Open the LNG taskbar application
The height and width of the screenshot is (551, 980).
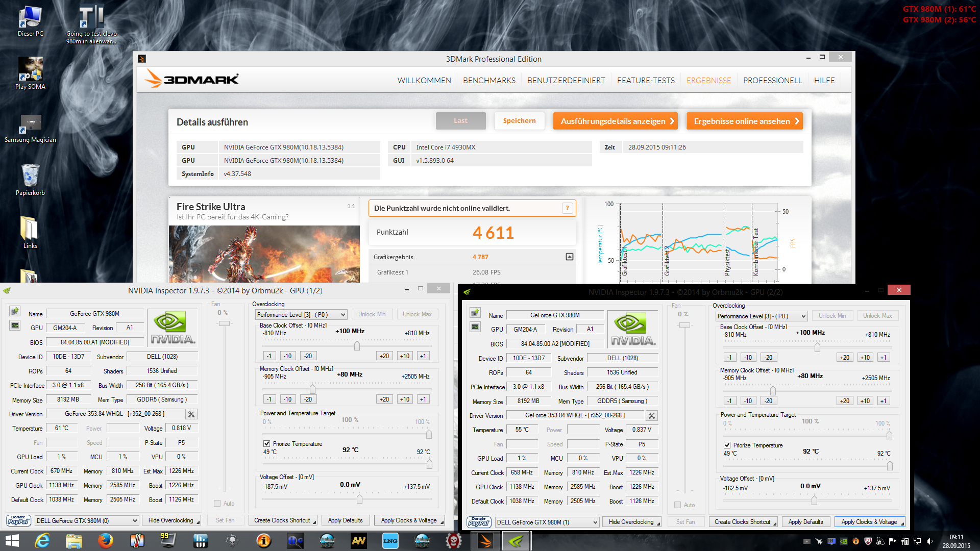pos(390,541)
